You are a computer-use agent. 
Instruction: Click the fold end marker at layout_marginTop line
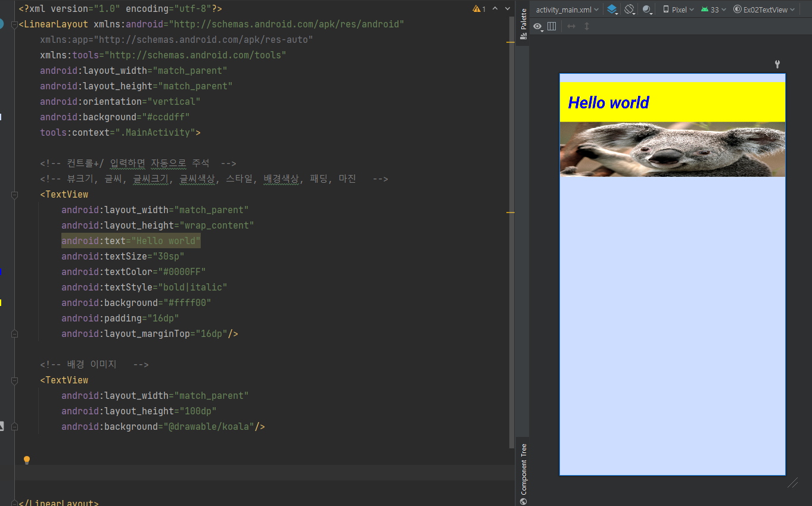(x=14, y=334)
